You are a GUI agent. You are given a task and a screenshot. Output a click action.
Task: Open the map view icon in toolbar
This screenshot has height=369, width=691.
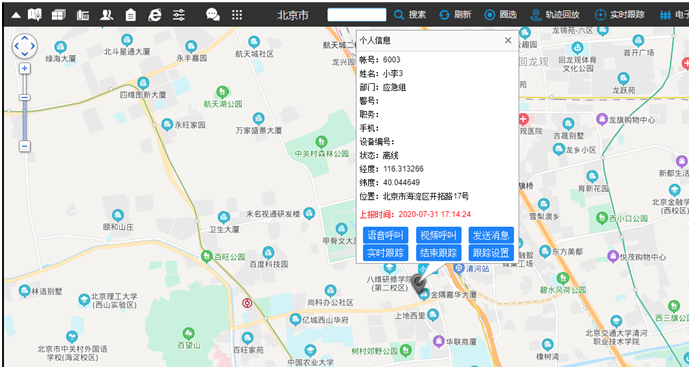[35, 15]
